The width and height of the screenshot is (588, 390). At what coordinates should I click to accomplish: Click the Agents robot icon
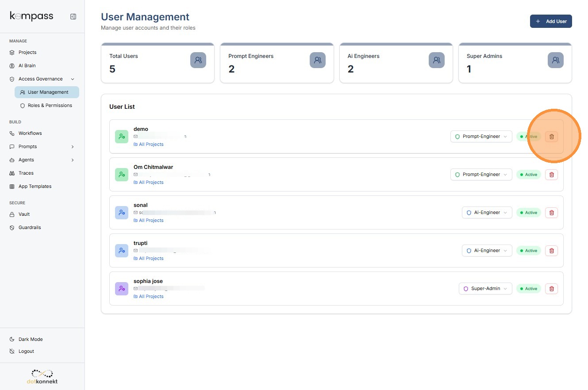(x=12, y=160)
